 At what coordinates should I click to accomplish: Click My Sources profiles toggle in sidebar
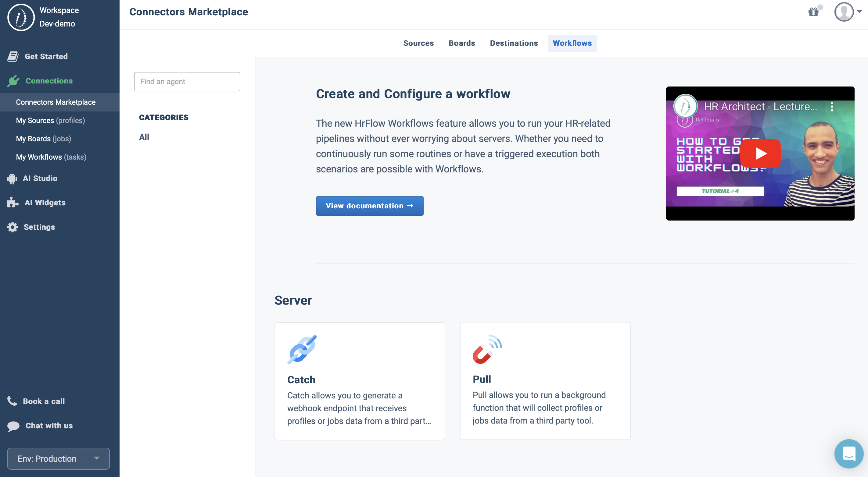50,120
